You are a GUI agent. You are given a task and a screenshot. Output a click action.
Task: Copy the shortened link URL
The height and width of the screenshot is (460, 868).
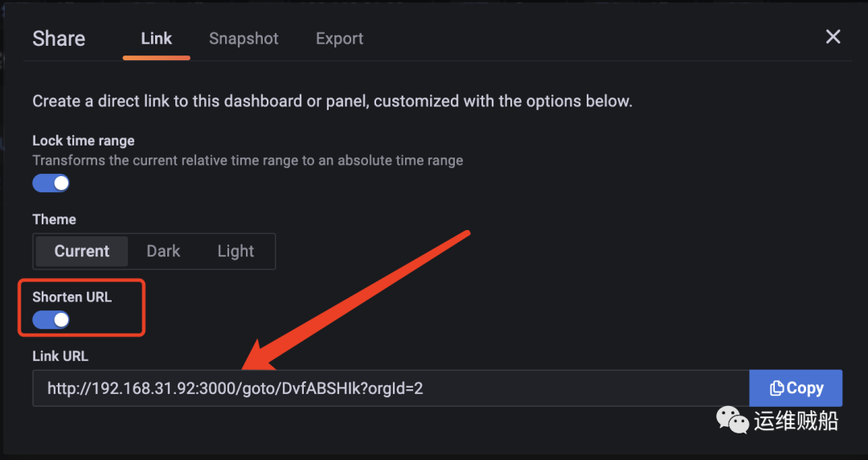pos(796,388)
